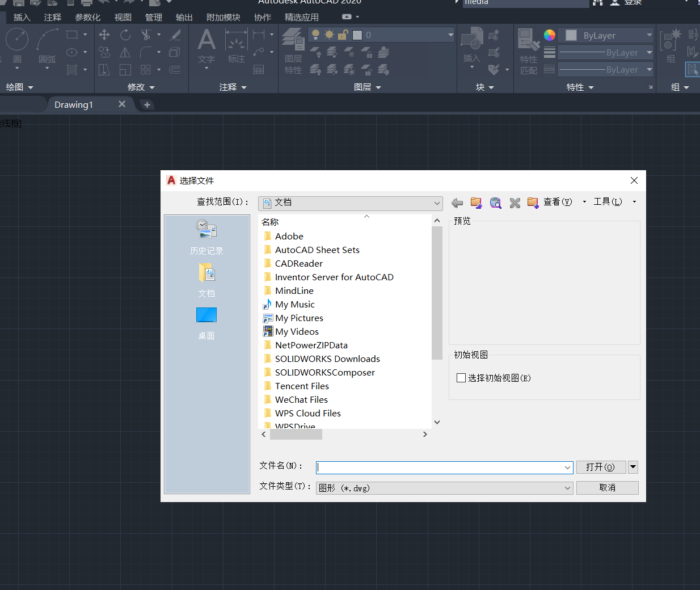Click the object color wheel swatch
700x590 pixels.
coord(549,35)
